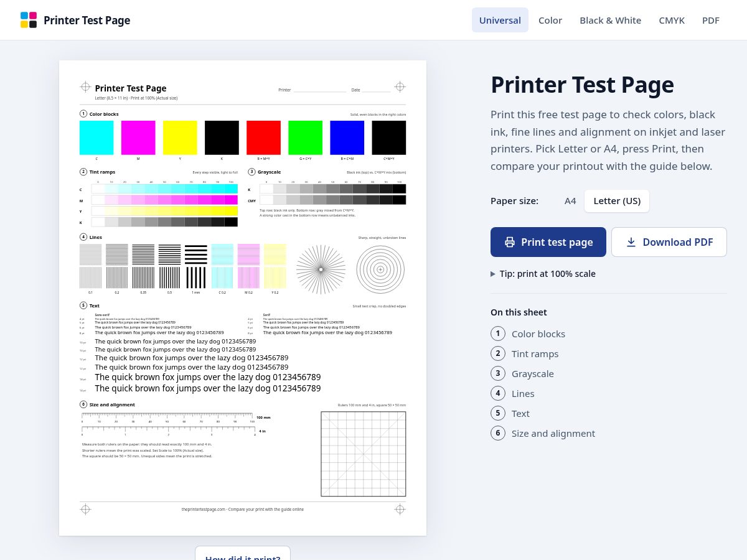
Task: Jump to Tint ramps in sheet list
Action: (535, 353)
